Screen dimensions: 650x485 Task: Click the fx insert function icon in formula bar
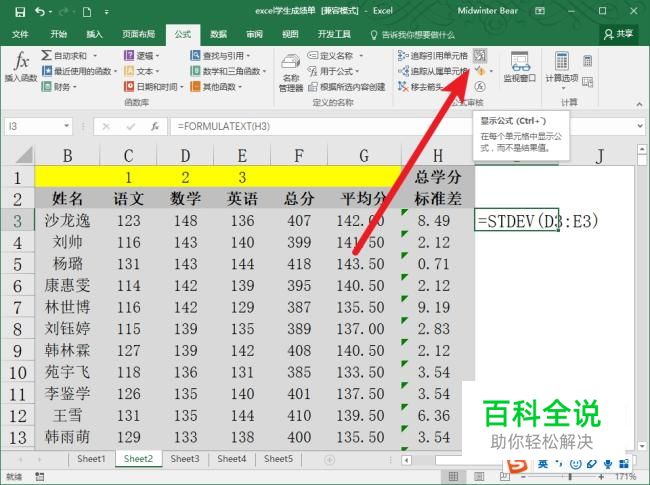(x=155, y=126)
